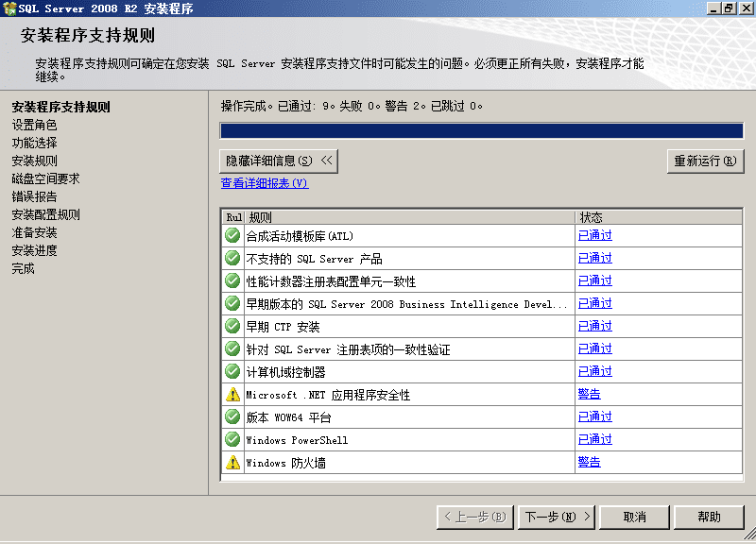Select 安装进度 step in sidebar
756x544 pixels.
34,250
